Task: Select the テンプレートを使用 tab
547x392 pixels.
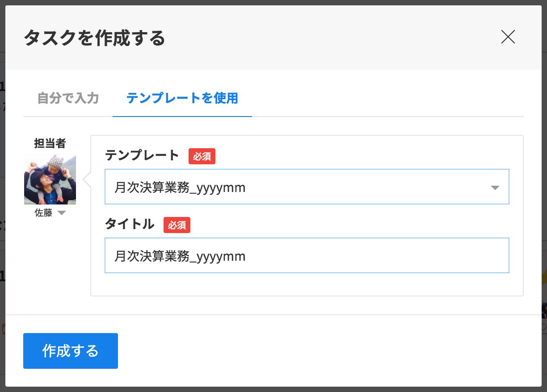Action: click(182, 98)
